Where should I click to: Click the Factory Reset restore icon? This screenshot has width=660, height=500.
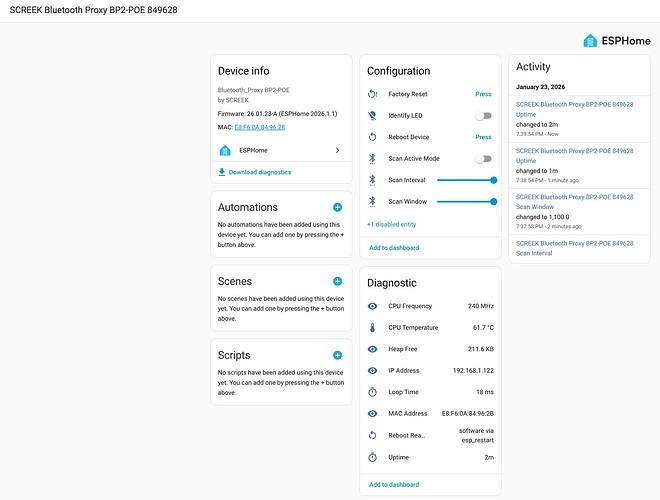coord(373,94)
